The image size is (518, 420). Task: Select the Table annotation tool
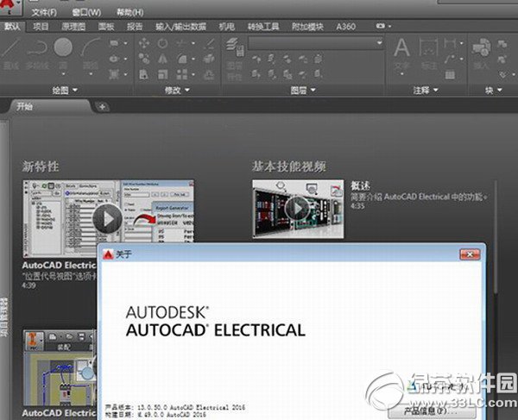(x=450, y=74)
